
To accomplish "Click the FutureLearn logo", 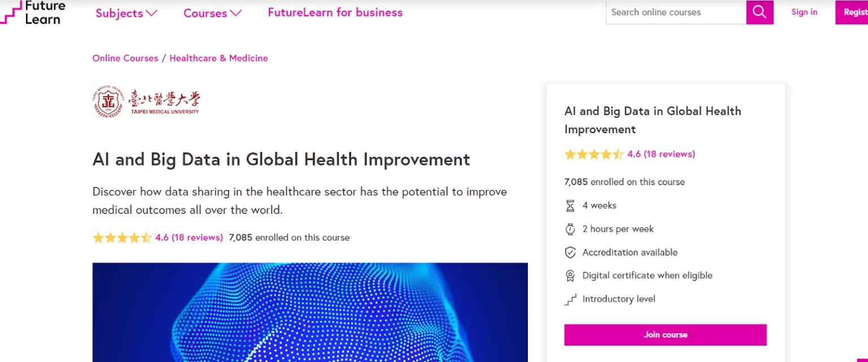I will pyautogui.click(x=32, y=12).
